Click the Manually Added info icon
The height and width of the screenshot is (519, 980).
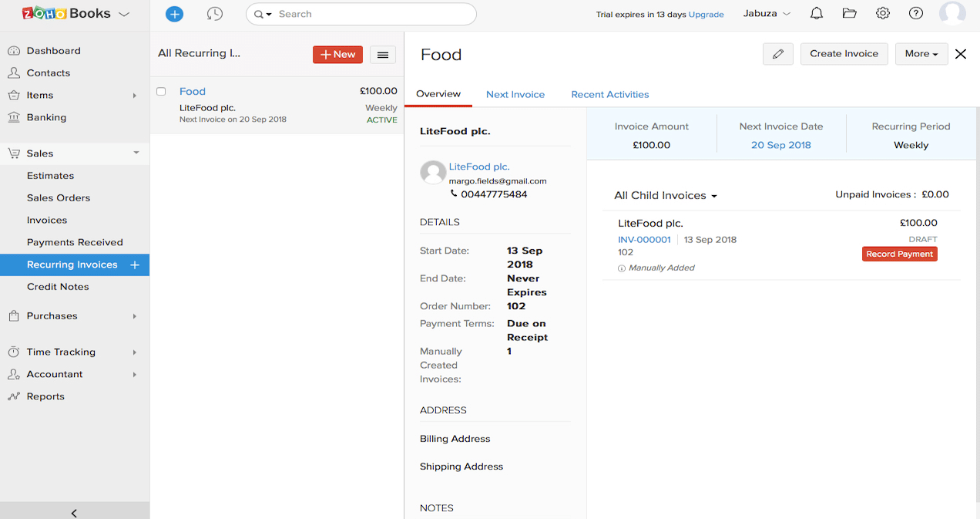coord(622,268)
